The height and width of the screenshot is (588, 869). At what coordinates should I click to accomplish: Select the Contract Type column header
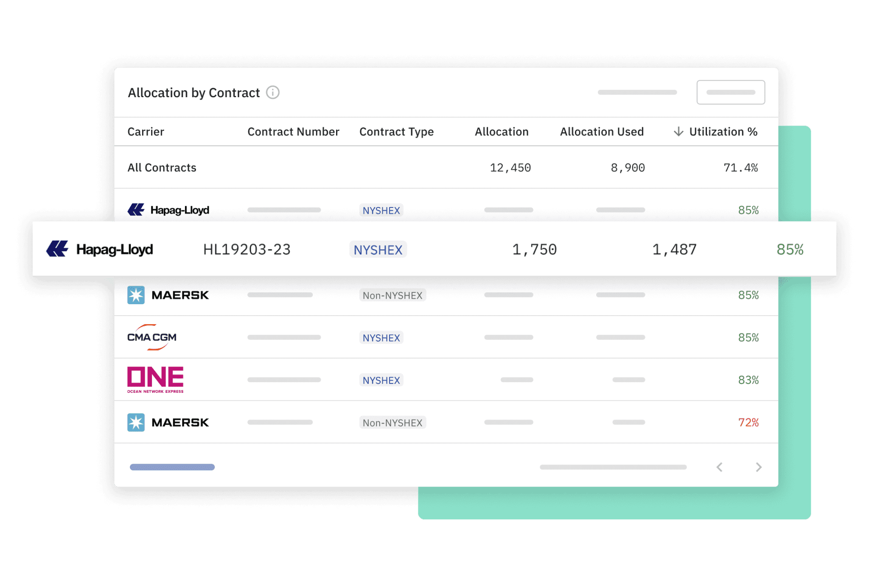point(396,132)
